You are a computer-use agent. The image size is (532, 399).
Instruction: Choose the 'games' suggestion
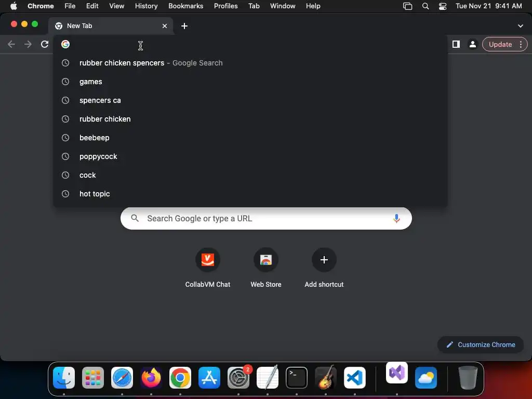(x=250, y=82)
